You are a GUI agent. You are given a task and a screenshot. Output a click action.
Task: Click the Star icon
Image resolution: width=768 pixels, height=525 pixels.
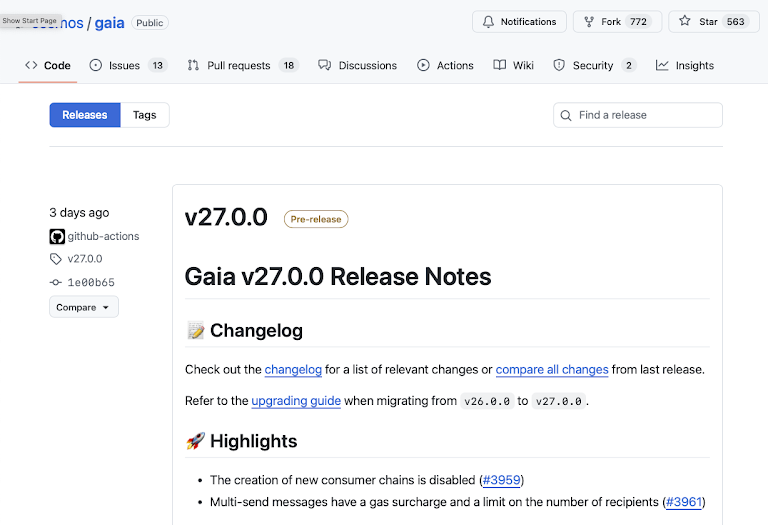pos(685,22)
